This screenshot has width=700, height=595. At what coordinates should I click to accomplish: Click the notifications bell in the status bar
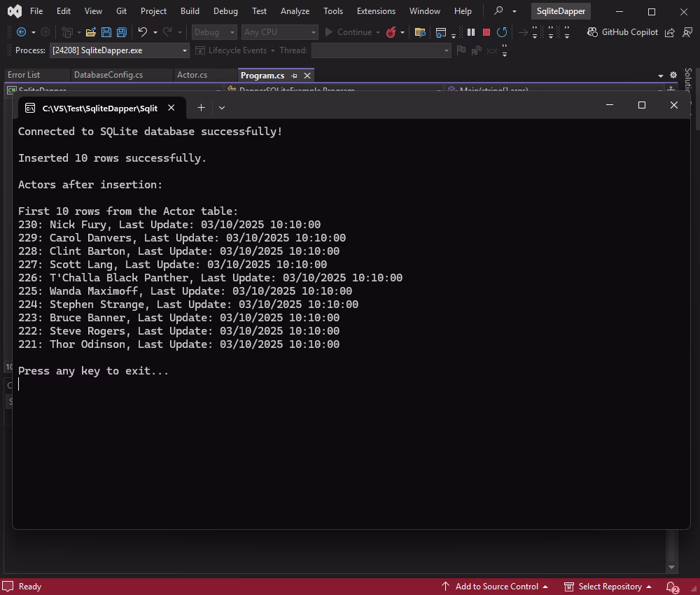pos(670,587)
